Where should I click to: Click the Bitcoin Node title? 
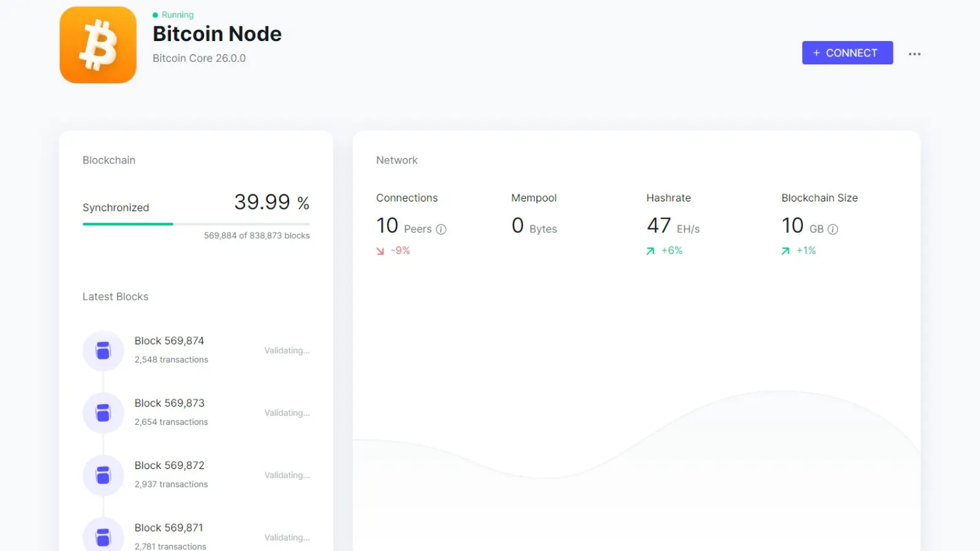(217, 34)
